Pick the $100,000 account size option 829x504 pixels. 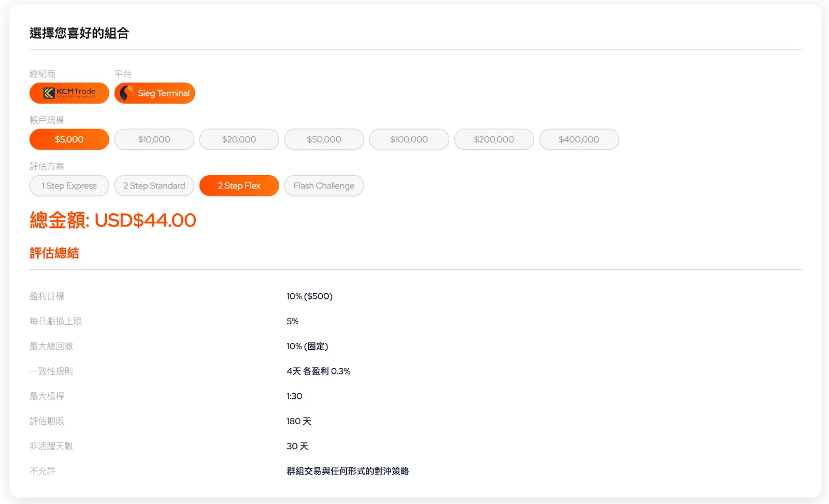[x=409, y=139]
